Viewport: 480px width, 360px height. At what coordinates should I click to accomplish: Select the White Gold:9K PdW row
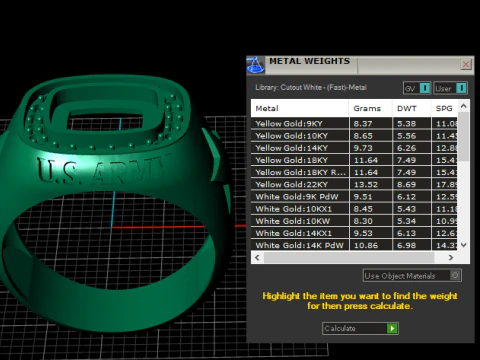tap(354, 197)
